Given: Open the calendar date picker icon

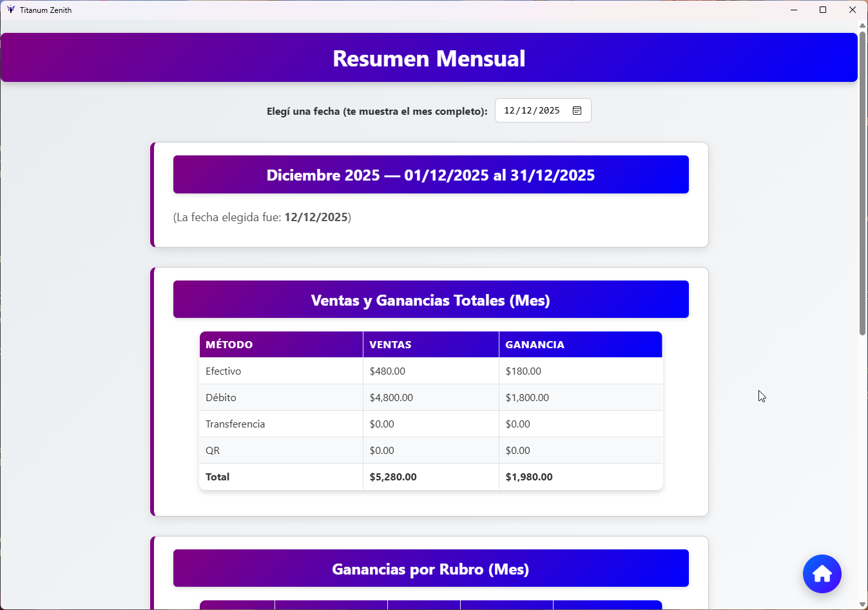Looking at the screenshot, I should (x=577, y=110).
